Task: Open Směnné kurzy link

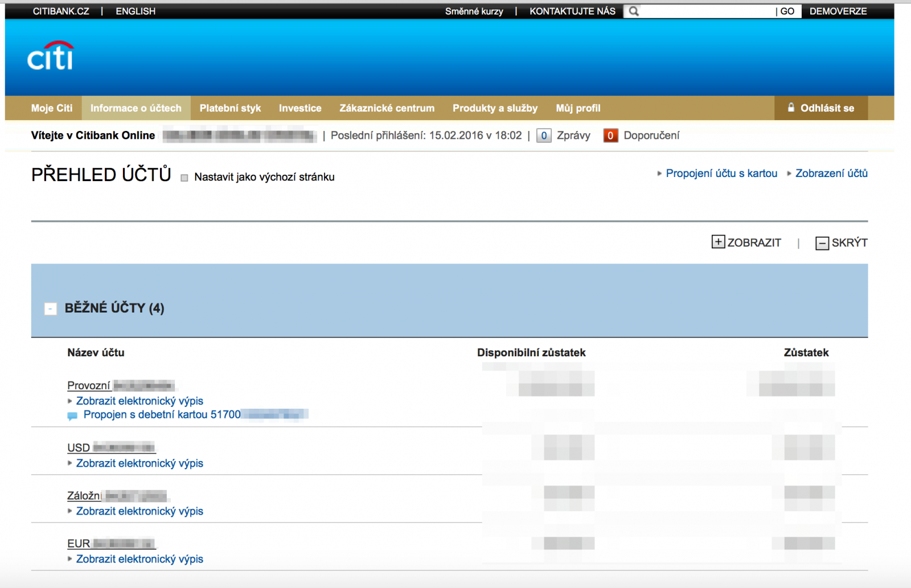Action: point(474,11)
